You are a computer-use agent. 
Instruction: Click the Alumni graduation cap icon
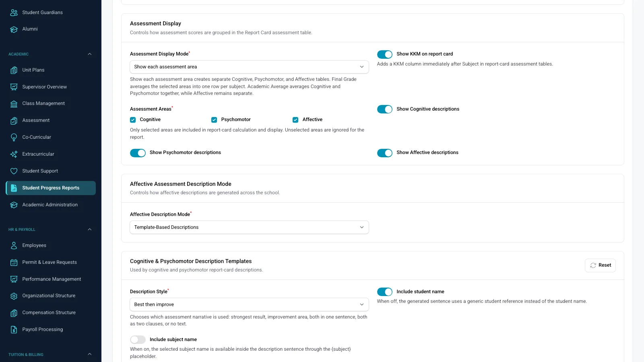tap(14, 29)
